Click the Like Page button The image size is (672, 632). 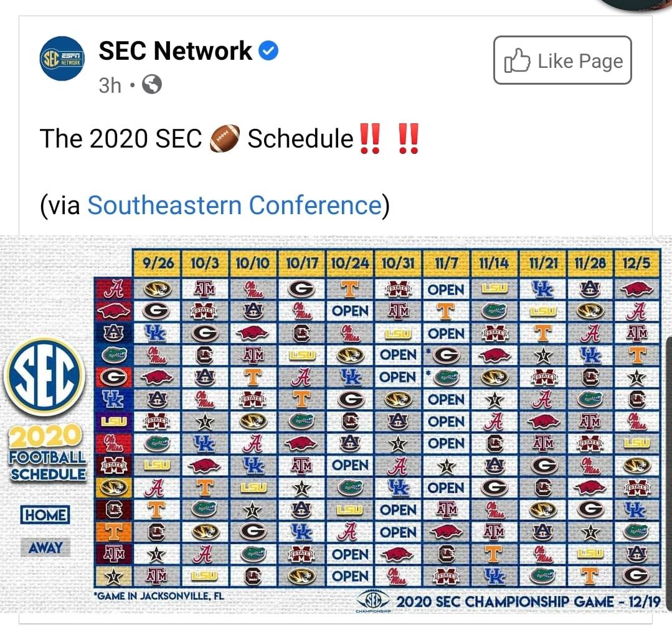(562, 60)
